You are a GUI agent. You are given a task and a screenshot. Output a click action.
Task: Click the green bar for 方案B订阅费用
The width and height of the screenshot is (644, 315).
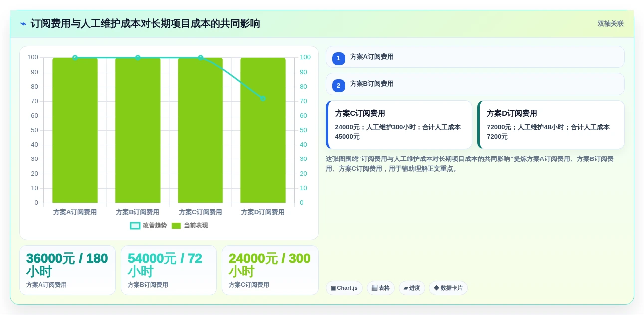coord(138,130)
